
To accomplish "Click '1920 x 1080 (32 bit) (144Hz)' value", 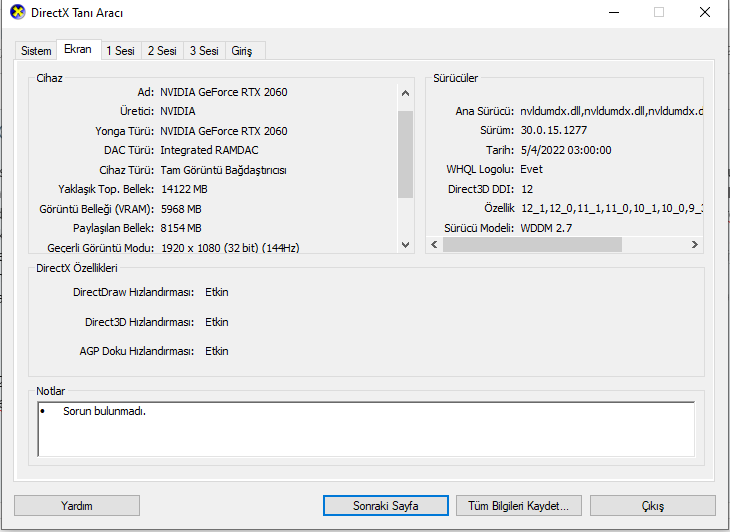I will point(230,248).
